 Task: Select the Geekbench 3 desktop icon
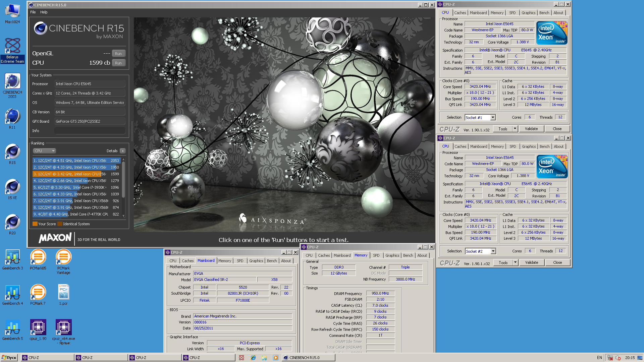[12, 260]
